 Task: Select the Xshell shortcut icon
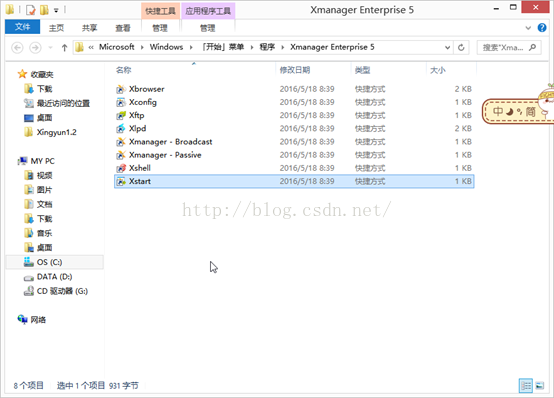pos(121,168)
